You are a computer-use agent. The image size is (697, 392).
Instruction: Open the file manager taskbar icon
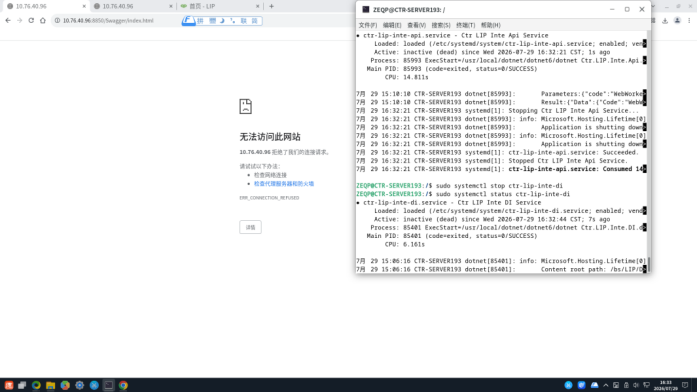click(51, 385)
